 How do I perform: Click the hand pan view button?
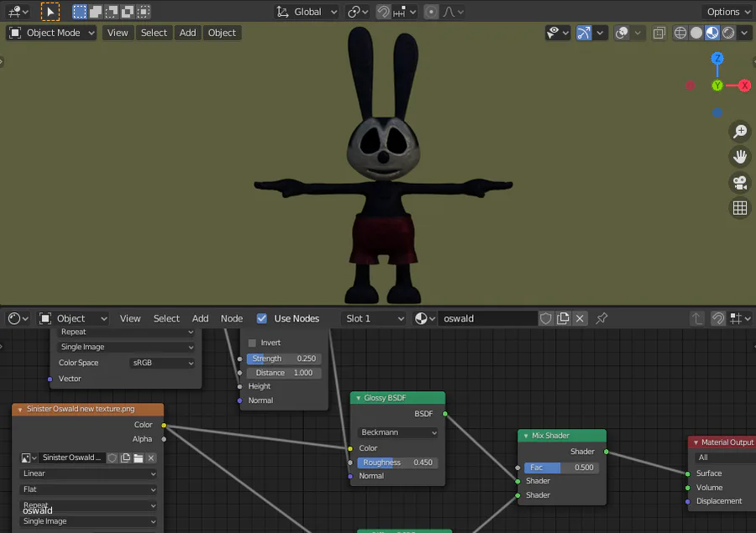click(x=740, y=157)
